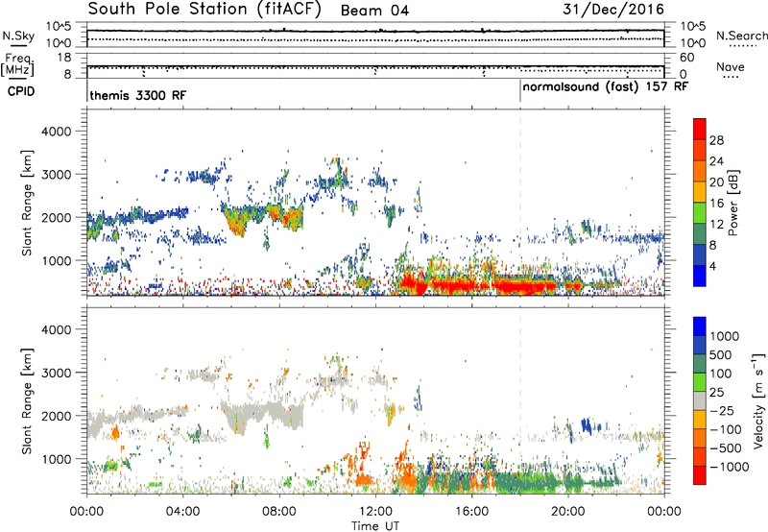Click the 'Nave' legend label
The width and height of the screenshot is (768, 532).
tap(731, 67)
